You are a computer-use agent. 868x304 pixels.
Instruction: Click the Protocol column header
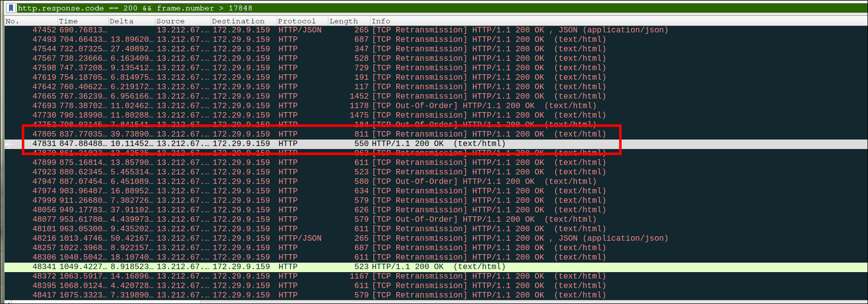pos(302,21)
